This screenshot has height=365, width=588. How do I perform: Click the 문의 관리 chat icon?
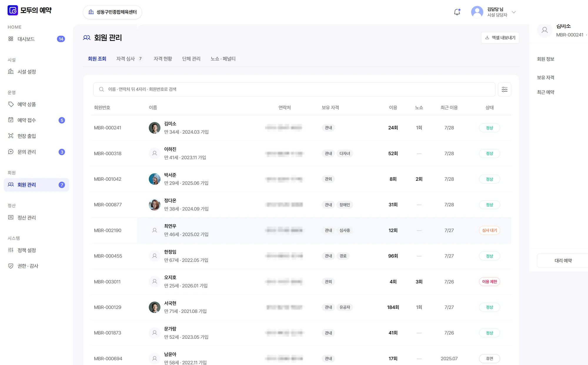point(11,152)
